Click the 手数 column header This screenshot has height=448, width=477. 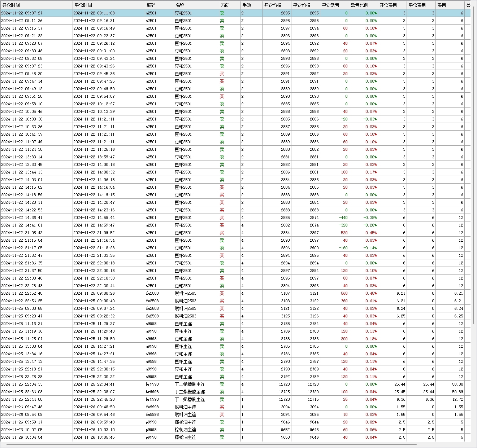(x=251, y=5)
